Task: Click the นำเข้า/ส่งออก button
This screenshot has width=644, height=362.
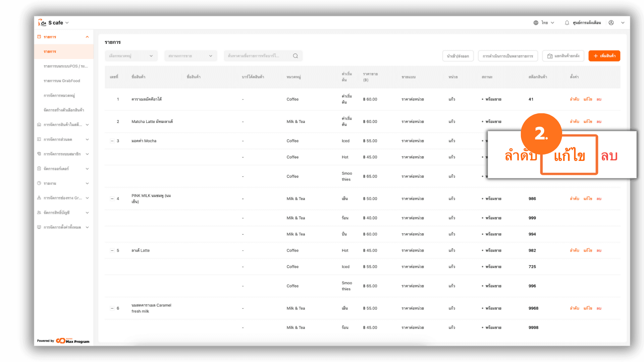Action: point(458,56)
